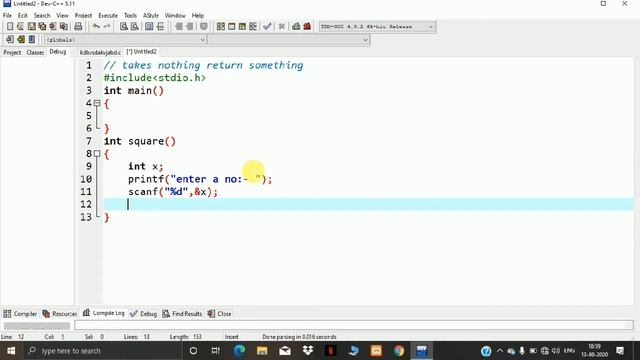Open Google Chrome from the taskbar
Image resolution: width=640 pixels, height=360 pixels.
point(399,351)
